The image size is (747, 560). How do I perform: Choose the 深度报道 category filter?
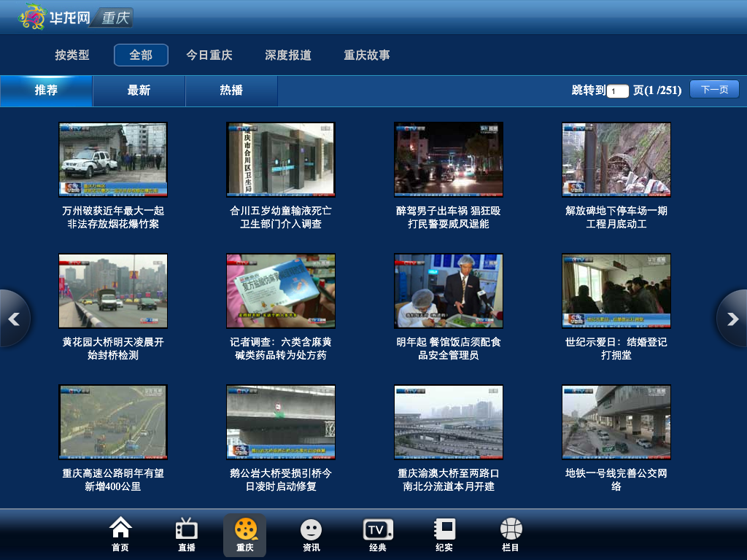click(288, 55)
